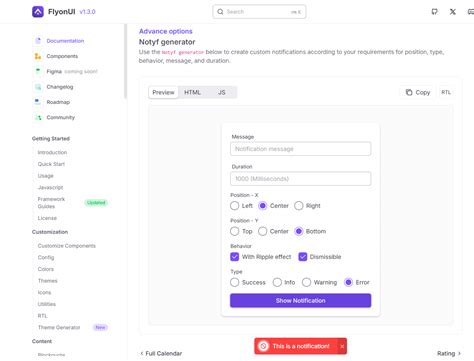474x361 pixels.
Task: Toggle the RTL button
Action: [x=446, y=92]
